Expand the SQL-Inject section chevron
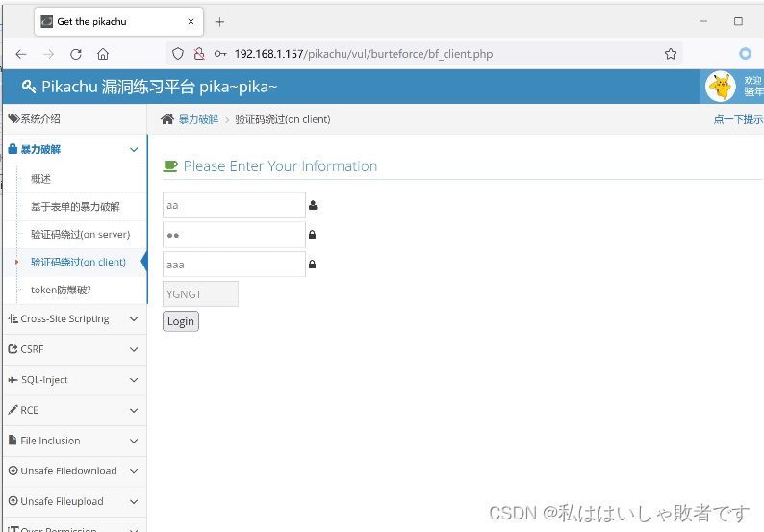Screen dimensions: 764x532 click(x=134, y=380)
